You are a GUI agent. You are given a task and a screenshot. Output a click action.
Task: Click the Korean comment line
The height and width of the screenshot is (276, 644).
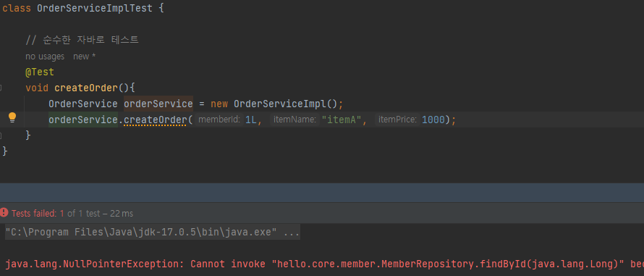[82, 40]
